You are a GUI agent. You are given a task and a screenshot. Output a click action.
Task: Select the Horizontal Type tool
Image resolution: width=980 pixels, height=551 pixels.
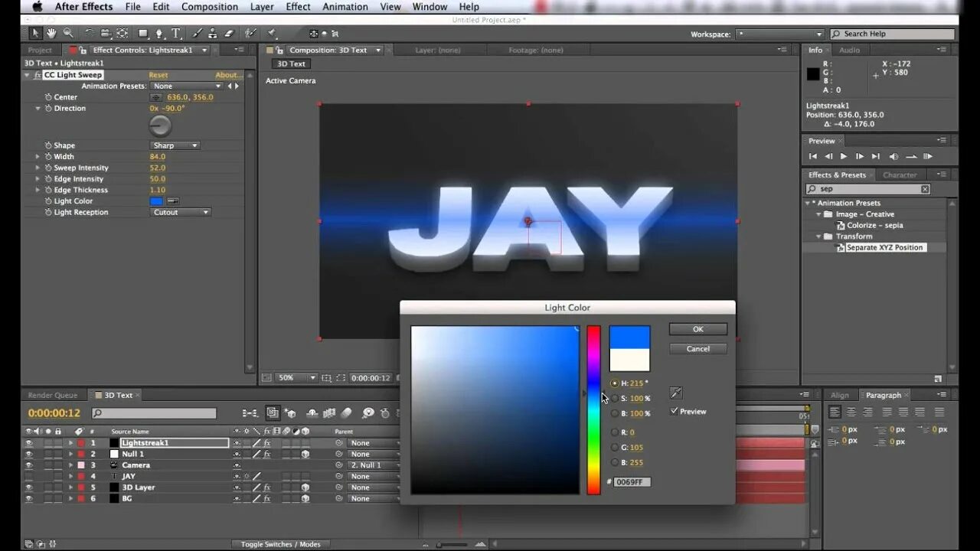point(176,34)
